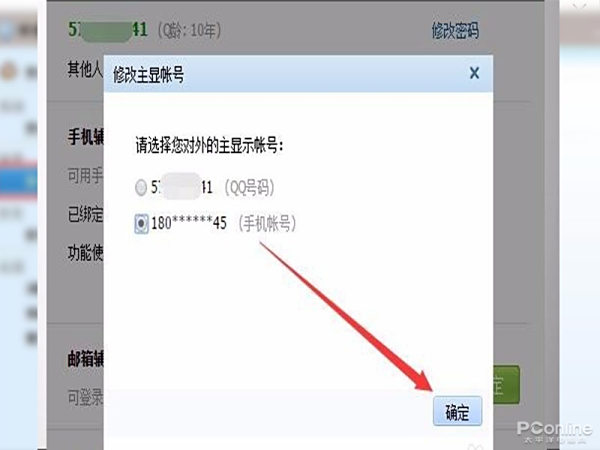The height and width of the screenshot is (450, 600).
Task: Click the 功能使 text in background page
Action: pyautogui.click(x=86, y=253)
